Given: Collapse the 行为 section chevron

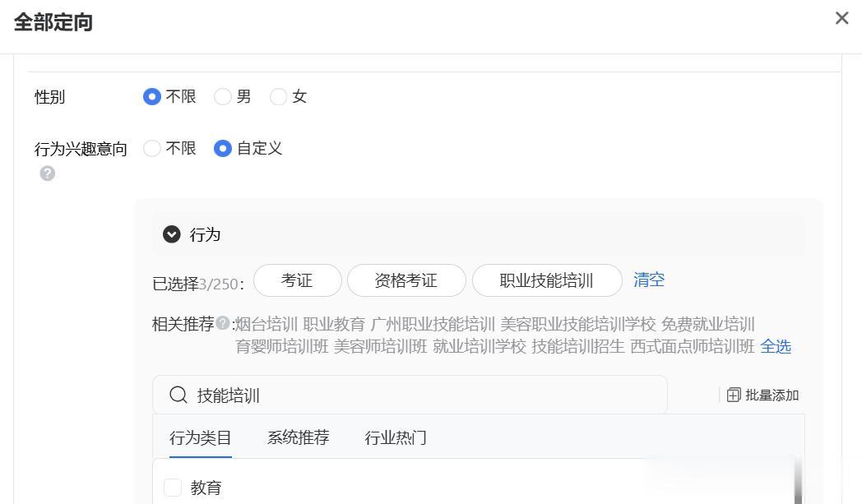Looking at the screenshot, I should pyautogui.click(x=172, y=234).
